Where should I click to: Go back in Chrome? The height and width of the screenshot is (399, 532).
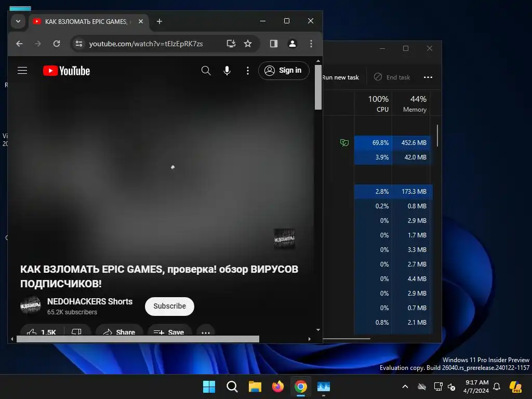coord(19,44)
